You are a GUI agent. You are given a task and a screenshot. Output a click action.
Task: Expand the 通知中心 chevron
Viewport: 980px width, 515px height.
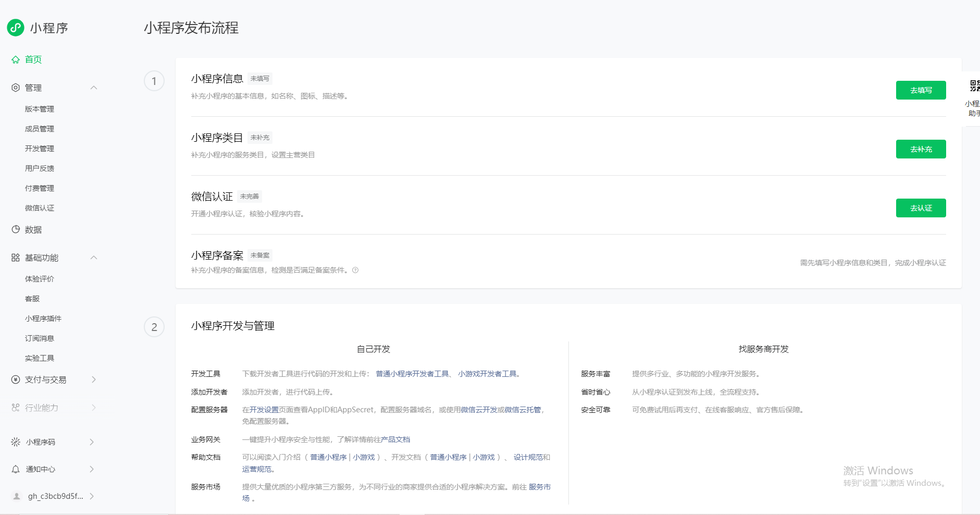pos(92,469)
